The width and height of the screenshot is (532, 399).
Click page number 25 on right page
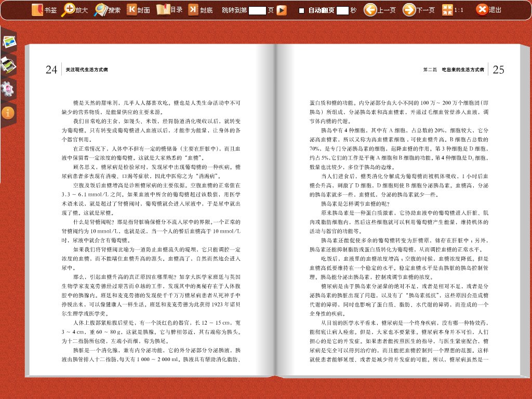(498, 70)
